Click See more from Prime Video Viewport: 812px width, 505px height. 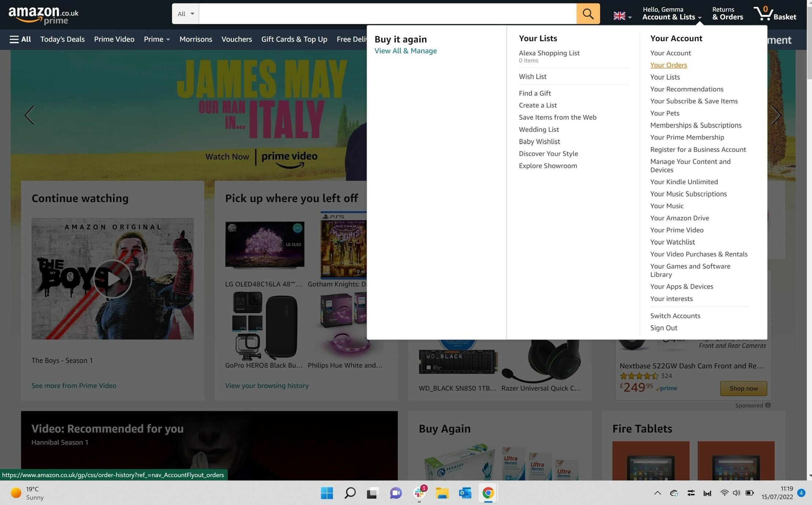pos(74,385)
